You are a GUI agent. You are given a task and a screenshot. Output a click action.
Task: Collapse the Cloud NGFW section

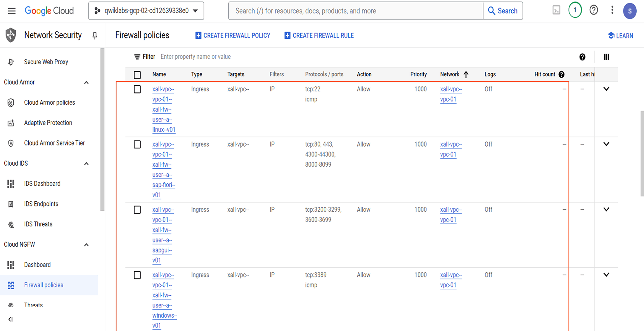click(x=86, y=244)
